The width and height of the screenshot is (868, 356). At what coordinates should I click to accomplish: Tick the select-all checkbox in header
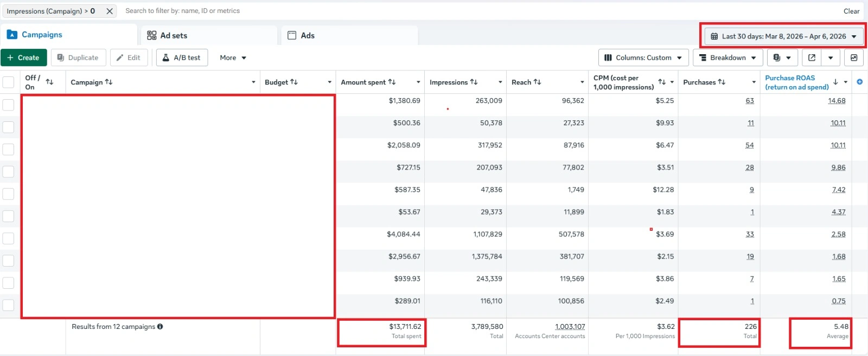[8, 82]
